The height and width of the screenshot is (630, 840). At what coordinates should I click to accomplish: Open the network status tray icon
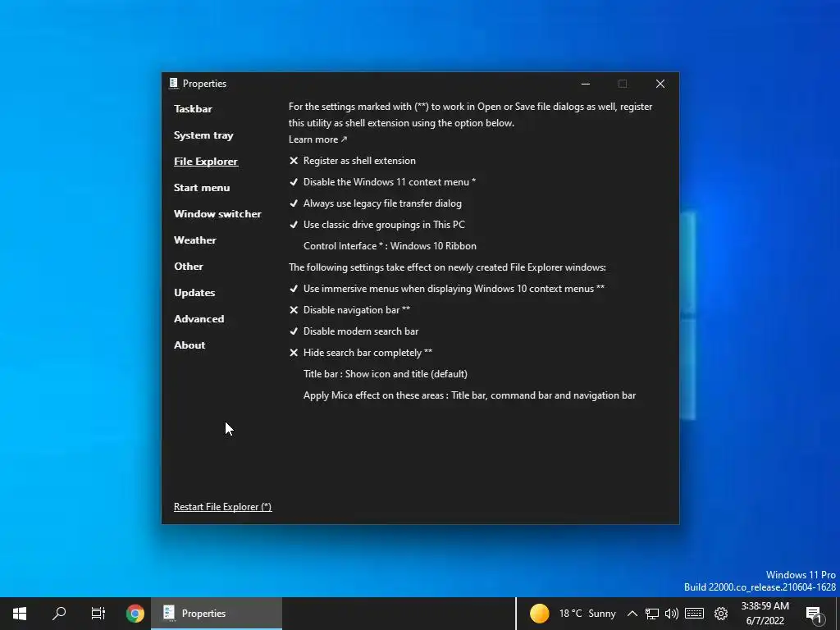pos(652,614)
